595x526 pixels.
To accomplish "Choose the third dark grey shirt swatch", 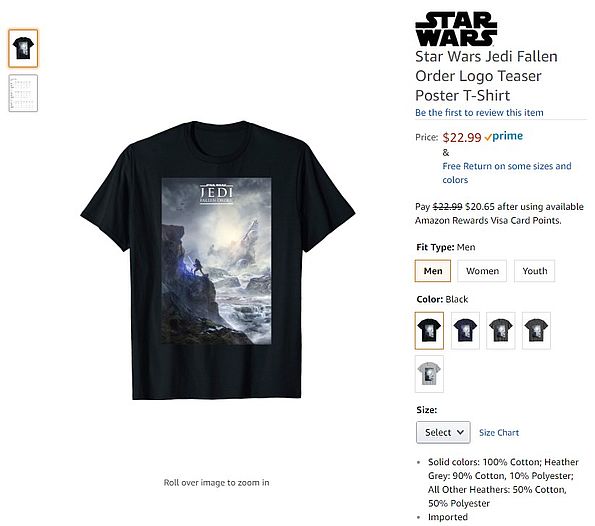I will click(x=501, y=331).
